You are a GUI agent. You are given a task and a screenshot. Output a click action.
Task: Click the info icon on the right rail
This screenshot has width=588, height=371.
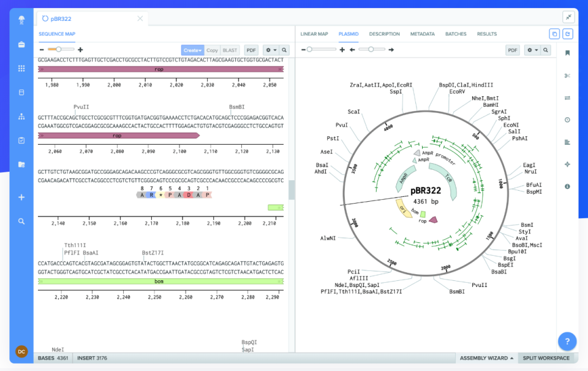coord(567,186)
